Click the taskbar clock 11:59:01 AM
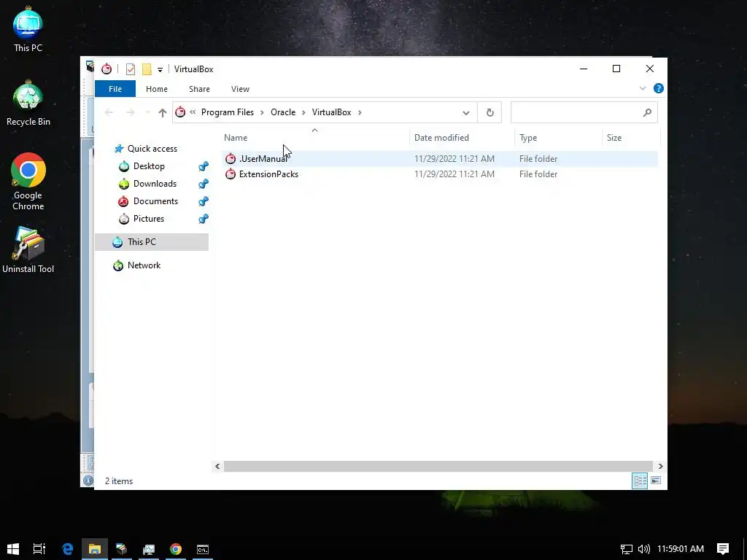Viewport: 747px width, 560px height. click(681, 549)
